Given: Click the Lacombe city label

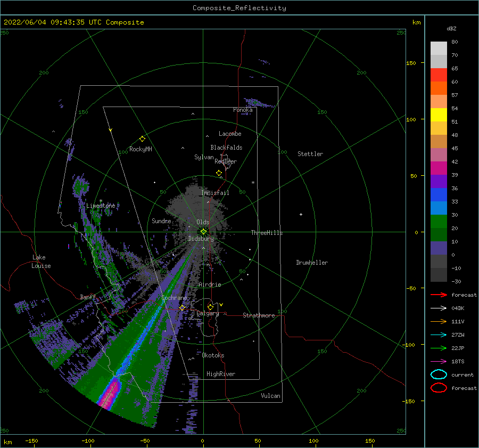Looking at the screenshot, I should (230, 134).
